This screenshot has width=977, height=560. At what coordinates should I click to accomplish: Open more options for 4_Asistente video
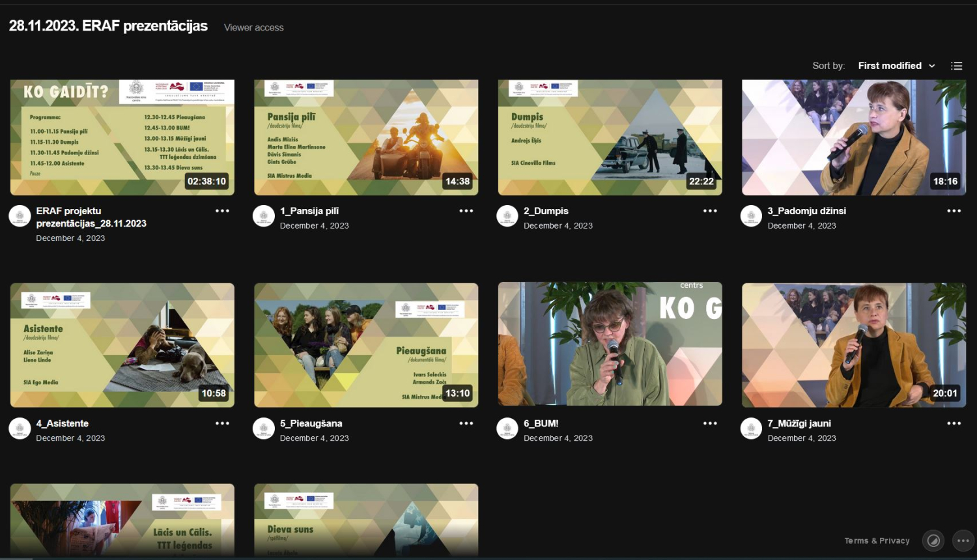[222, 423]
